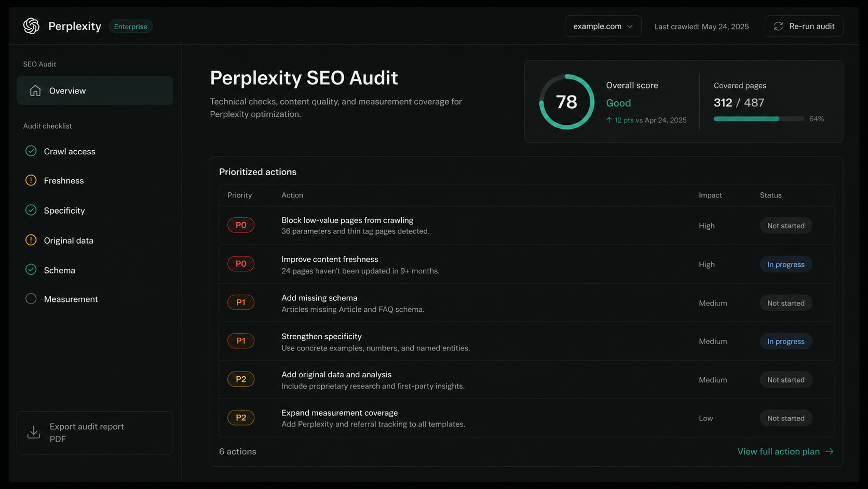Screen dimensions: 868x489
Task: Click the Schema checkmark icon
Action: pos(31,270)
